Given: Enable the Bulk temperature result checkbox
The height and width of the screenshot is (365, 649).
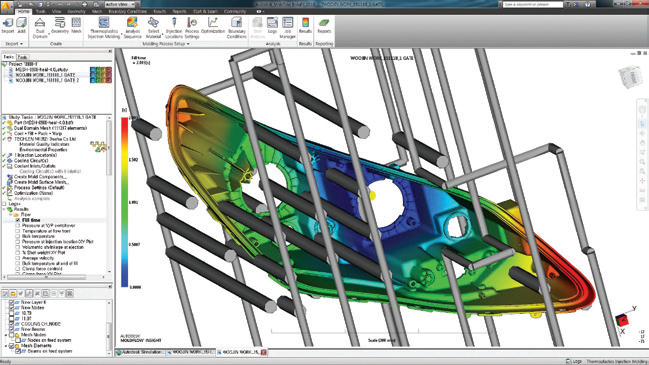Looking at the screenshot, I should point(18,236).
